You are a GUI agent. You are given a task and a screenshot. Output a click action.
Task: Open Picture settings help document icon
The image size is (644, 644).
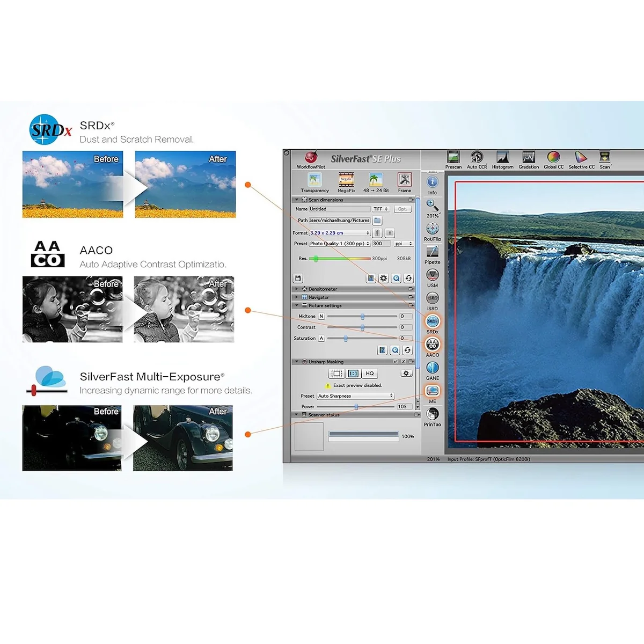(383, 350)
